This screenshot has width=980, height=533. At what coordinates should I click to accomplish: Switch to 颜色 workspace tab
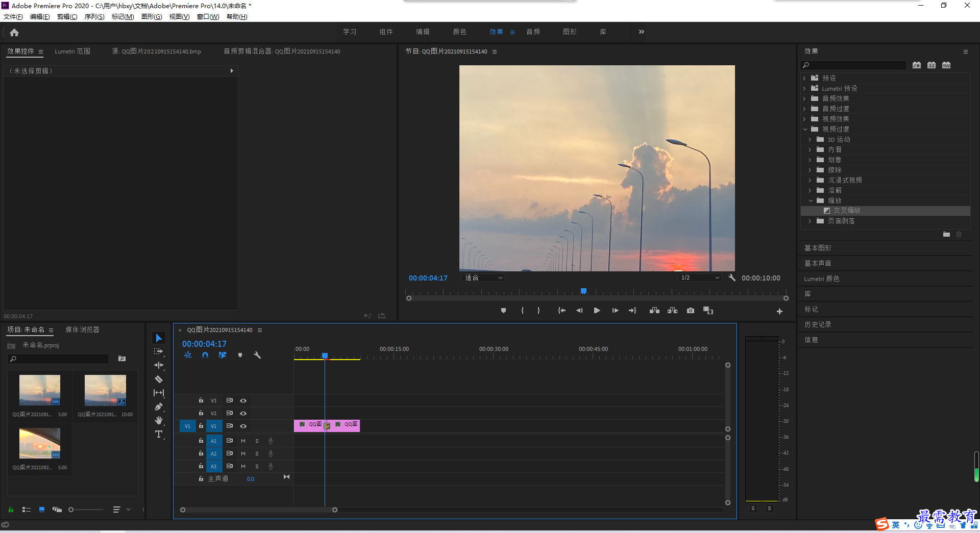tap(459, 32)
